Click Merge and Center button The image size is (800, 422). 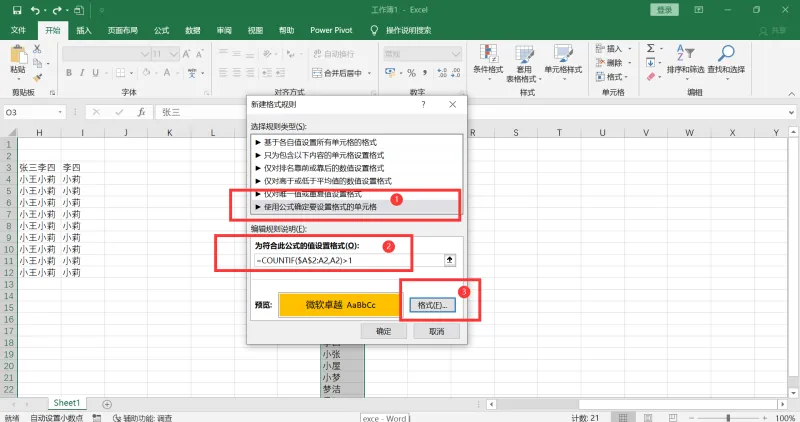338,73
